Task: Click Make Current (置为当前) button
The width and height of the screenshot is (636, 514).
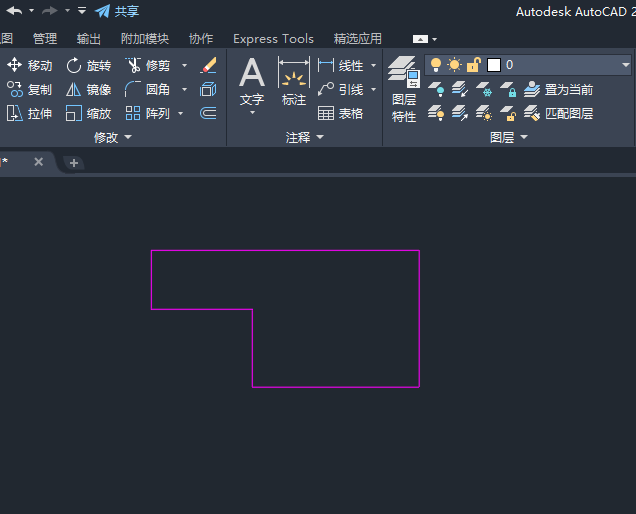Action: pyautogui.click(x=559, y=89)
